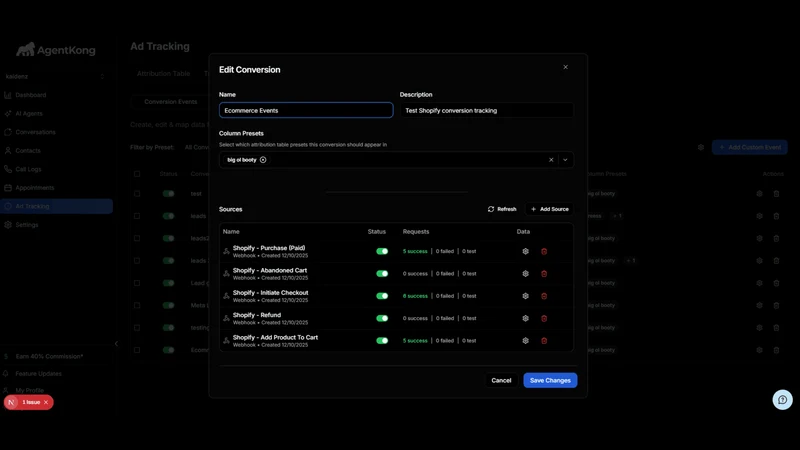
Task: Open Call Logs in sidebar
Action: pos(28,169)
